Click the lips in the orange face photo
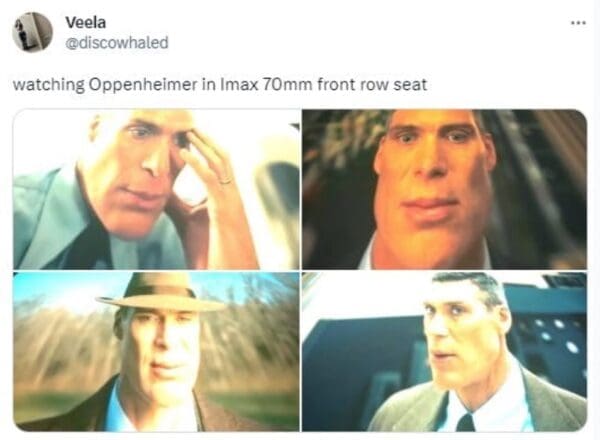The width and height of the screenshot is (600, 440). tap(430, 210)
